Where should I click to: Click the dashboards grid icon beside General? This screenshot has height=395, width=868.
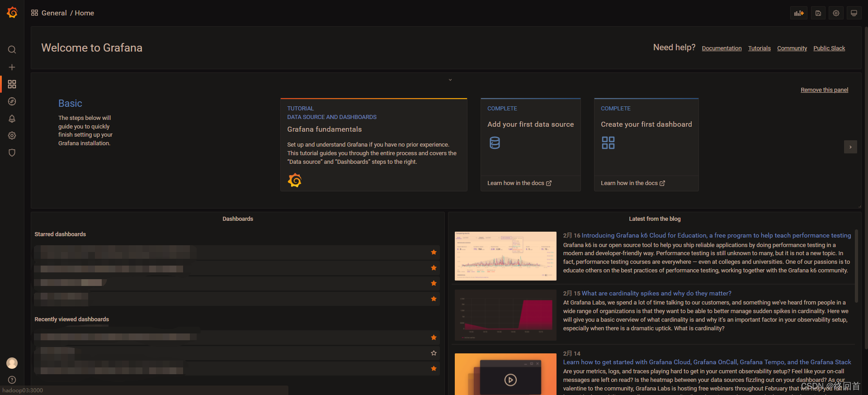click(x=34, y=13)
